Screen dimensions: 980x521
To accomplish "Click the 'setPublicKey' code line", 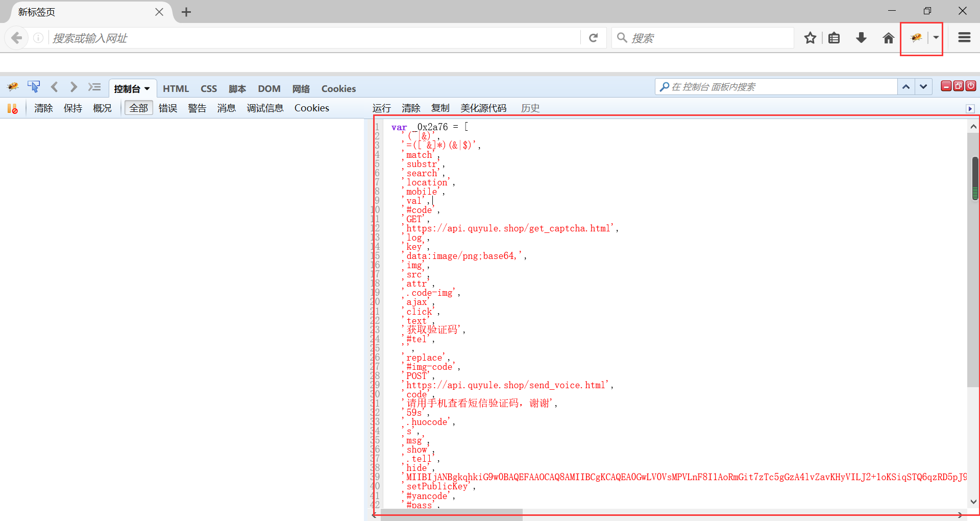I will [x=439, y=486].
